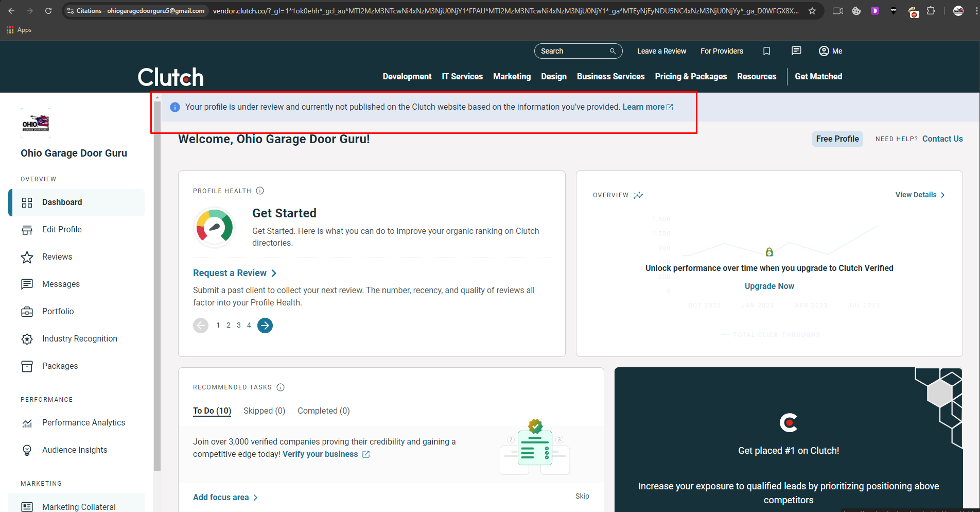Skip the Add focus area task
This screenshot has height=512, width=980.
(x=582, y=496)
